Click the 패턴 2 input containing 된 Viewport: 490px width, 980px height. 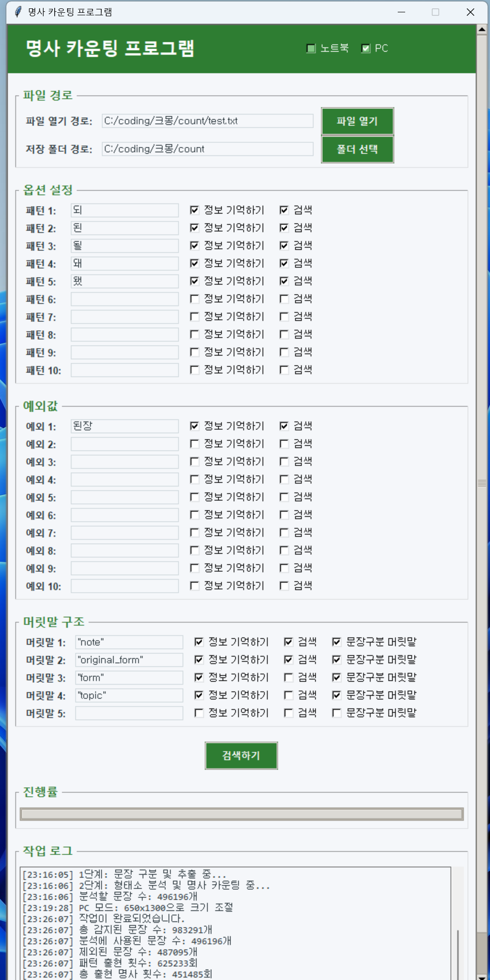tap(124, 228)
